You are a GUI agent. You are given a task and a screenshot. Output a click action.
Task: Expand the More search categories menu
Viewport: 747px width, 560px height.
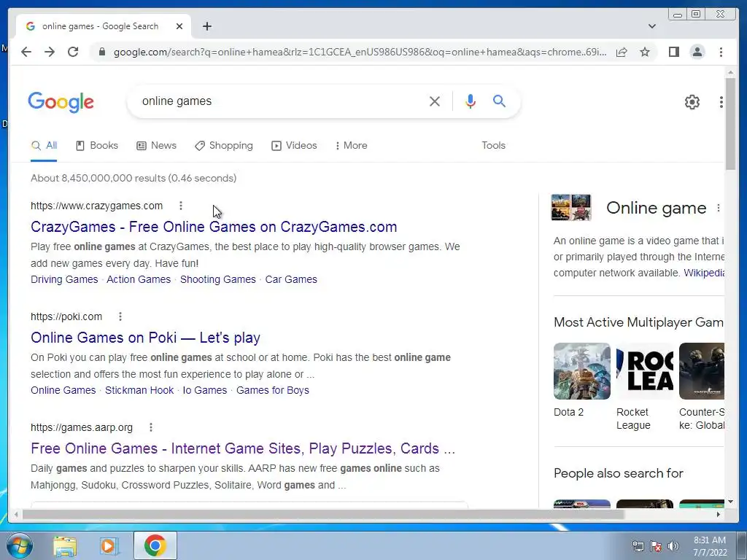351,146
